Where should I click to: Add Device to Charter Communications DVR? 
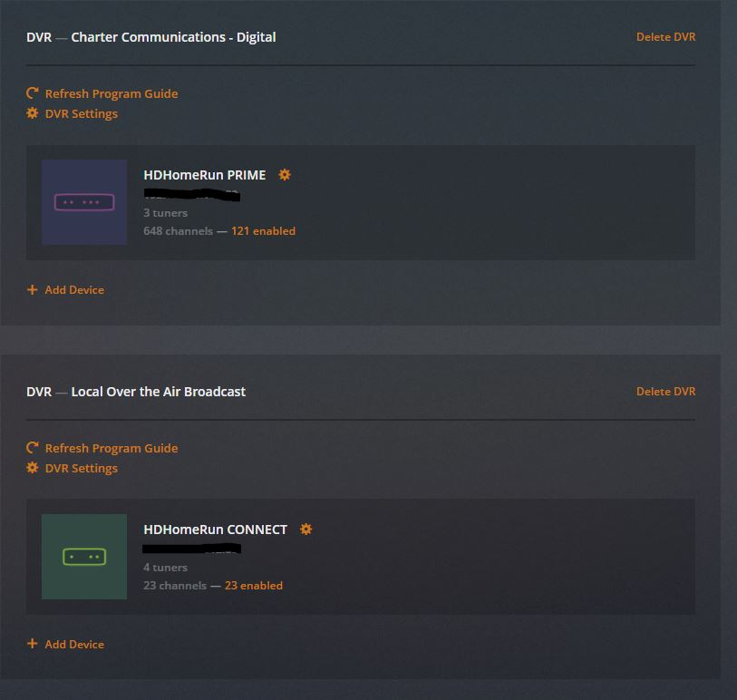pyautogui.click(x=74, y=289)
